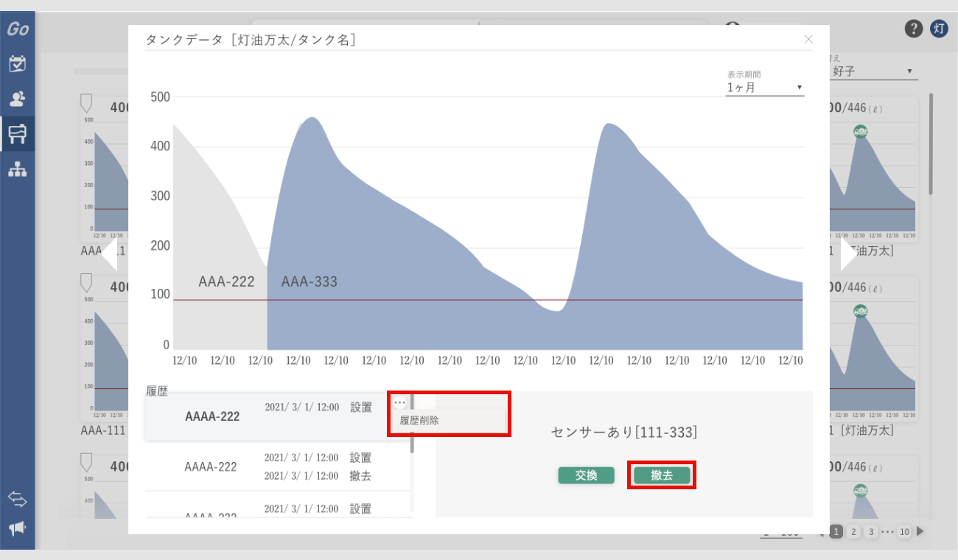Select the tank sidebar icon

click(18, 133)
